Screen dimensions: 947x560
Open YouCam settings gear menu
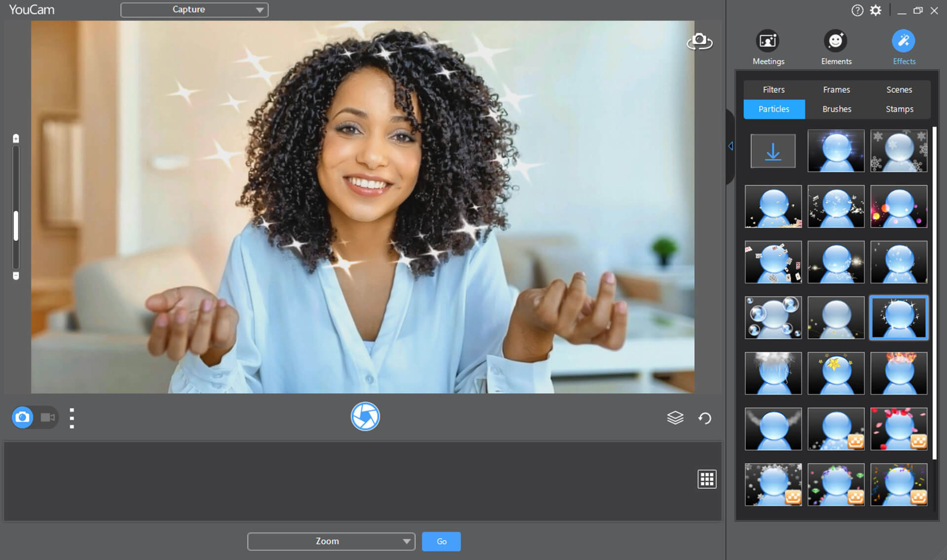pyautogui.click(x=875, y=10)
